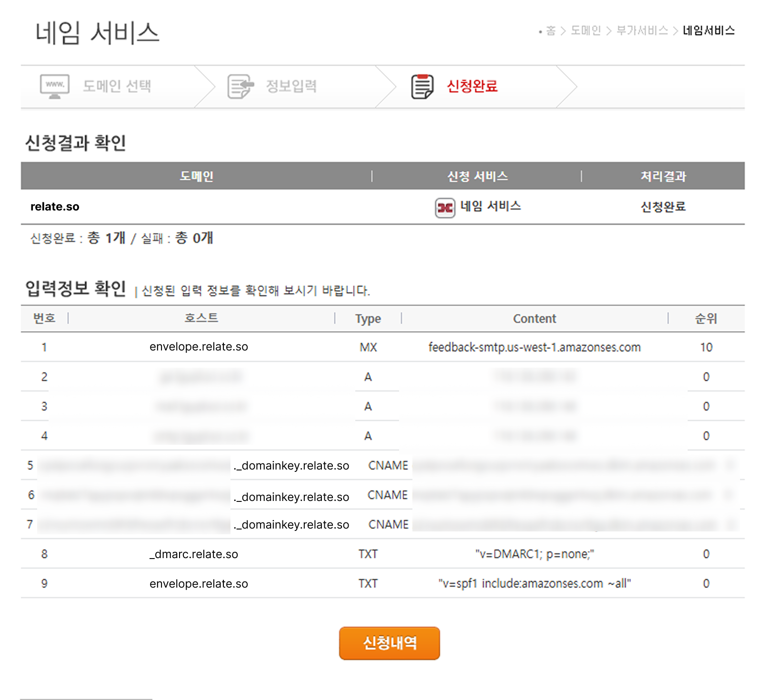Click the 네임 서비스 page title
This screenshot has width=761, height=700.
tap(97, 33)
